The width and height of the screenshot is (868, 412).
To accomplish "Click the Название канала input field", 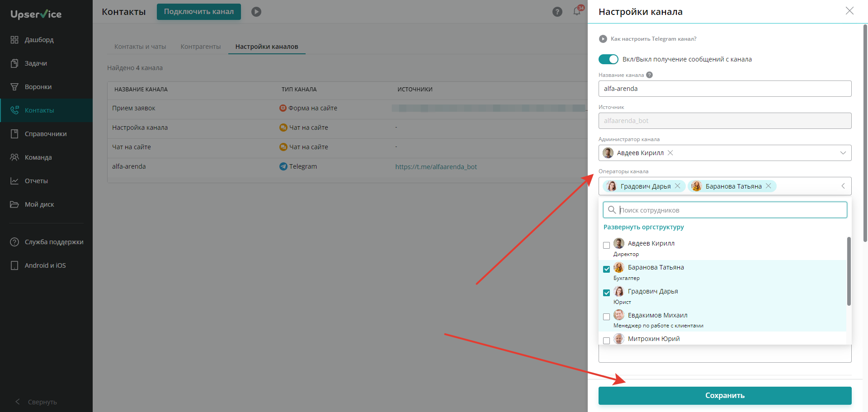I will (x=725, y=89).
